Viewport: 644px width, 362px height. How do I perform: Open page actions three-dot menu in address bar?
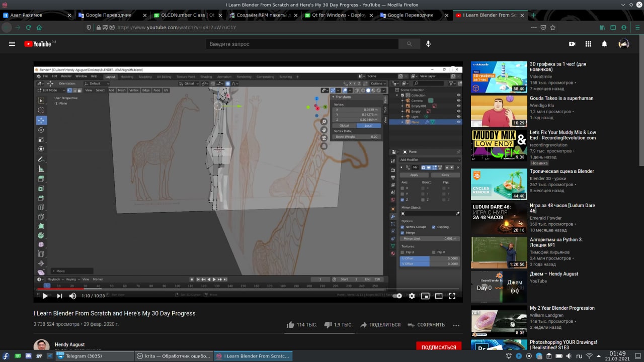click(x=533, y=27)
